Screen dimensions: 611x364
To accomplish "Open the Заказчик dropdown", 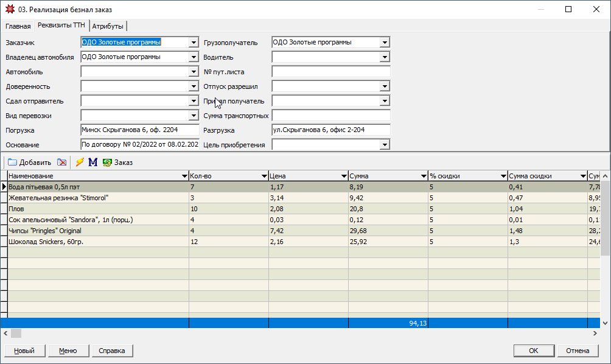I will 194,43.
